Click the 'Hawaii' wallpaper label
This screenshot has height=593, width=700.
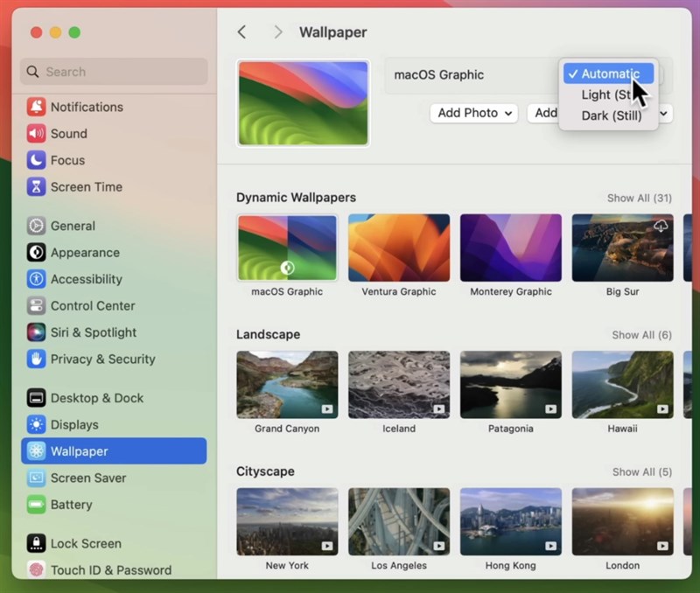(623, 429)
